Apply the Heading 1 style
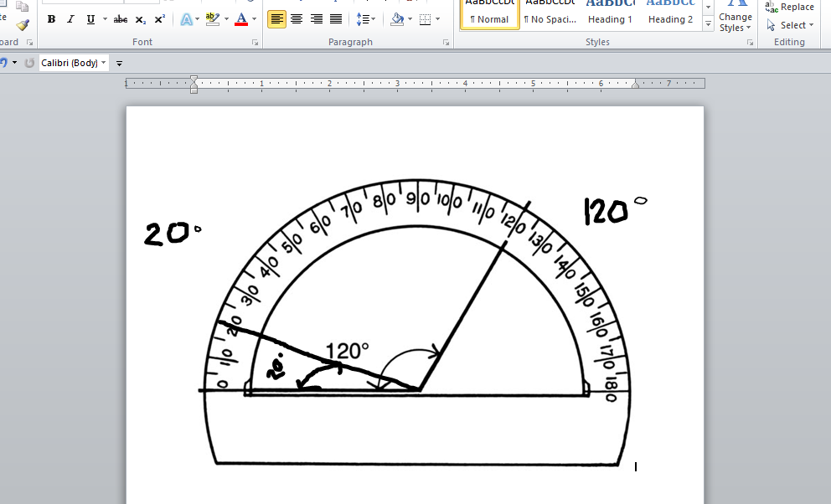This screenshot has height=504, width=831. coord(610,14)
